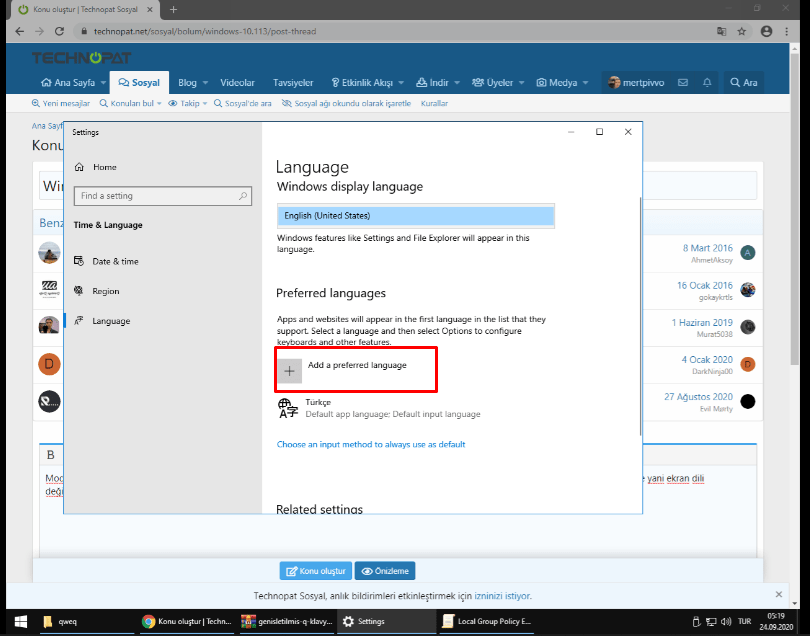Click the Konu oluştur button
Screen dimensions: 810x636
click(x=316, y=571)
